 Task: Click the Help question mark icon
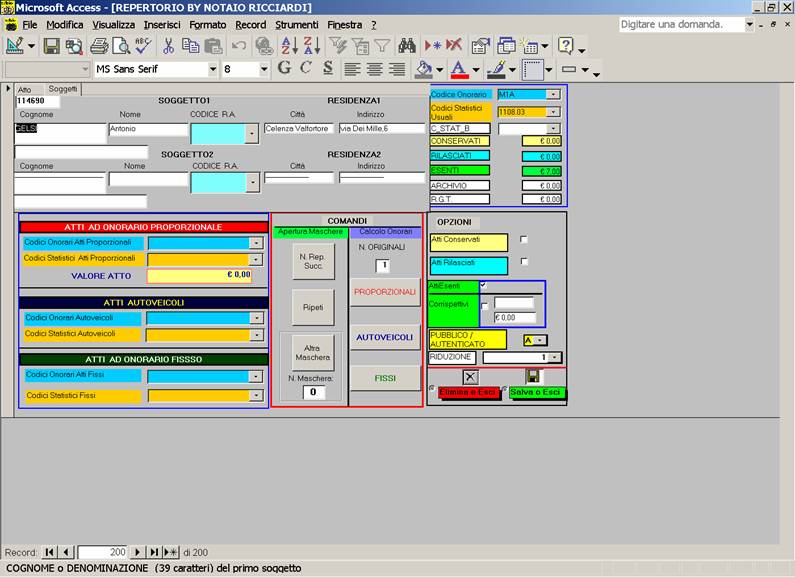coord(565,46)
